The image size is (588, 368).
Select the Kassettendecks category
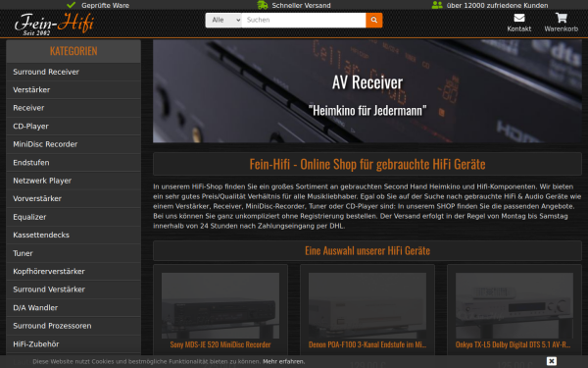[x=73, y=236]
